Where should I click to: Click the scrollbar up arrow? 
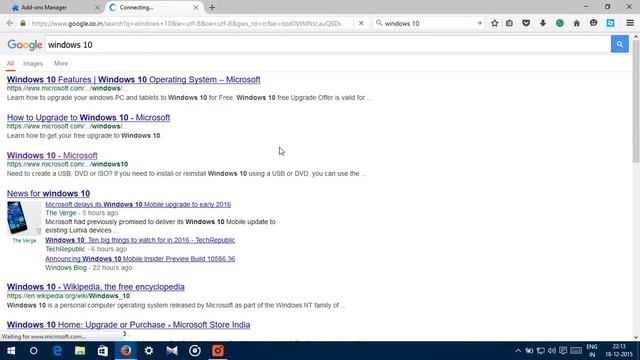click(636, 37)
